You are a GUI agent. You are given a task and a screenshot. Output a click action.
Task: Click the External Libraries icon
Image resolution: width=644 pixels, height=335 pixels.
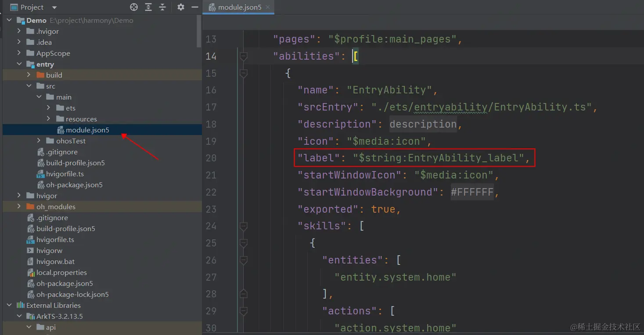(21, 305)
